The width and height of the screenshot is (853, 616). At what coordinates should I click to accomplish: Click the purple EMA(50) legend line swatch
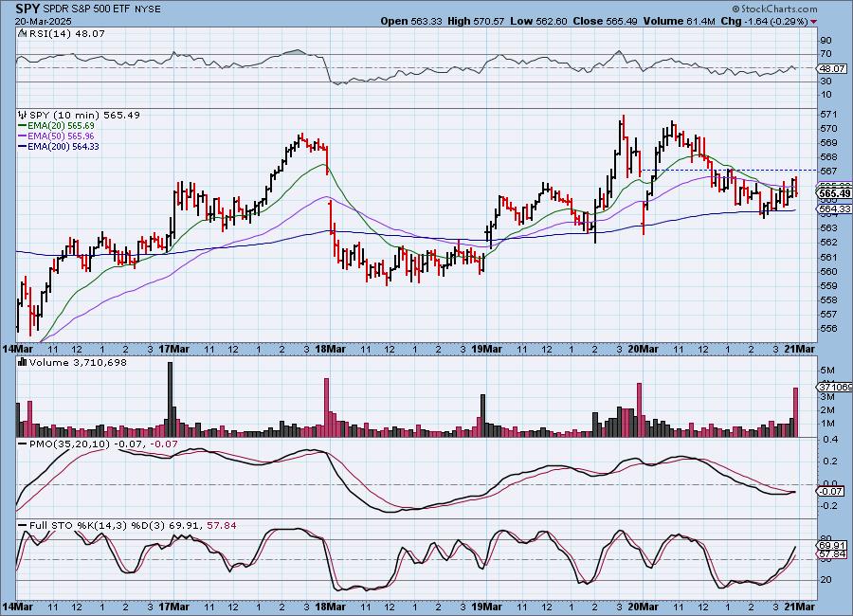point(23,136)
